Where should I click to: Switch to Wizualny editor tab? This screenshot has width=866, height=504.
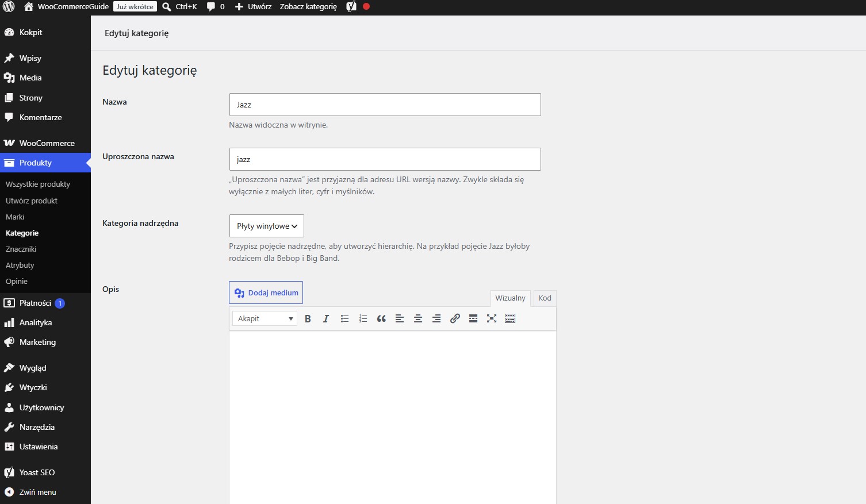[x=510, y=298]
